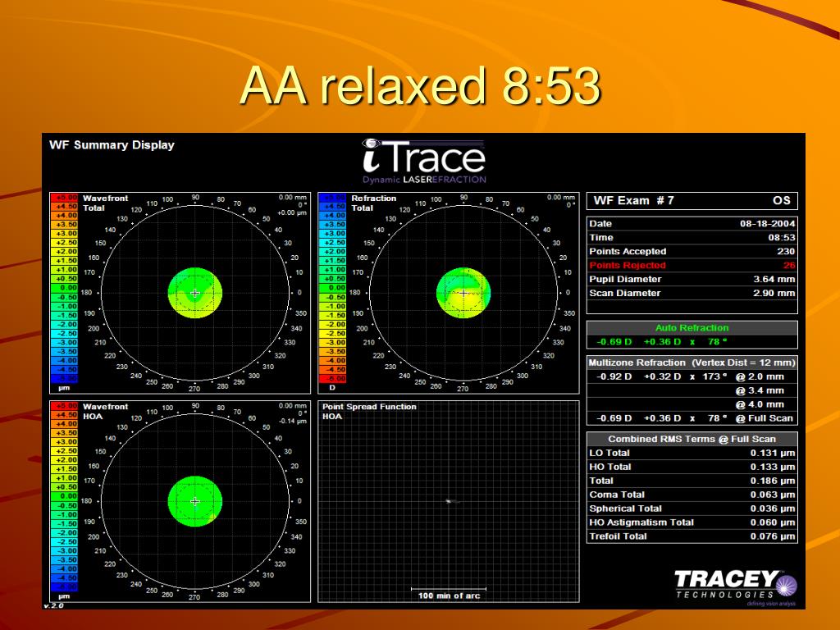Click the iTrace logo at the top
Screen dimensions: 840x630
tap(424, 162)
